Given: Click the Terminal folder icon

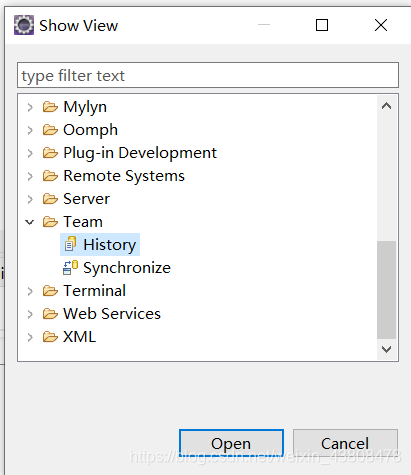Looking at the screenshot, I should click(50, 291).
